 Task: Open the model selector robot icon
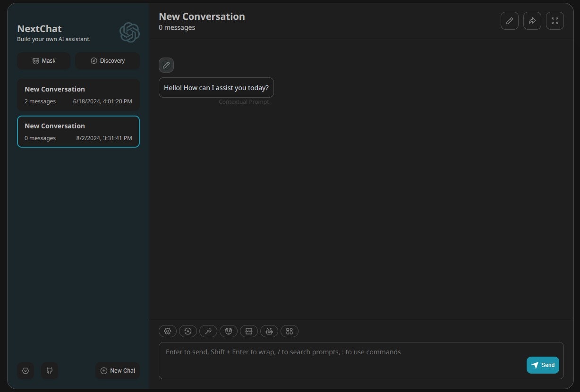[269, 331]
